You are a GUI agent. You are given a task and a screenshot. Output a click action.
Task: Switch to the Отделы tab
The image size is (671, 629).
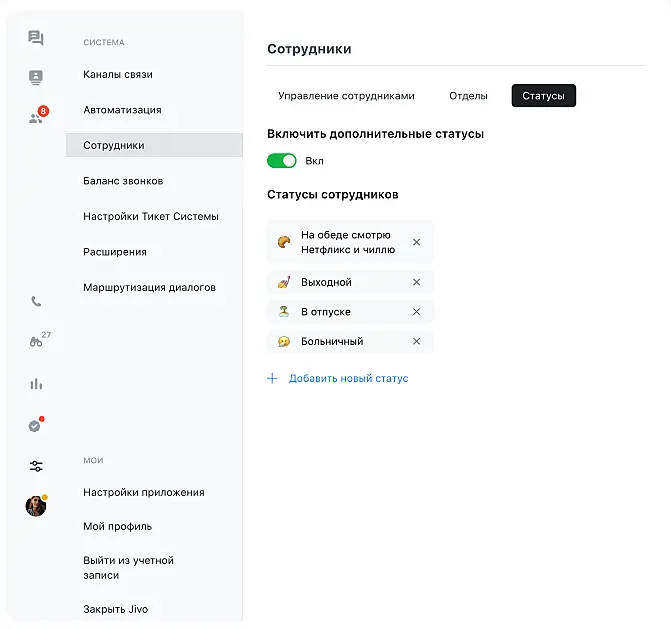(468, 96)
